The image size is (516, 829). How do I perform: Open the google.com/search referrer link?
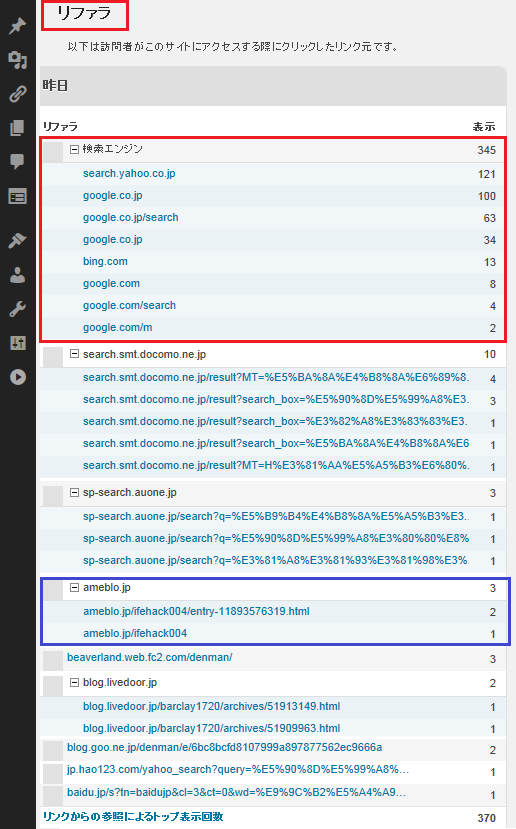coord(130,306)
